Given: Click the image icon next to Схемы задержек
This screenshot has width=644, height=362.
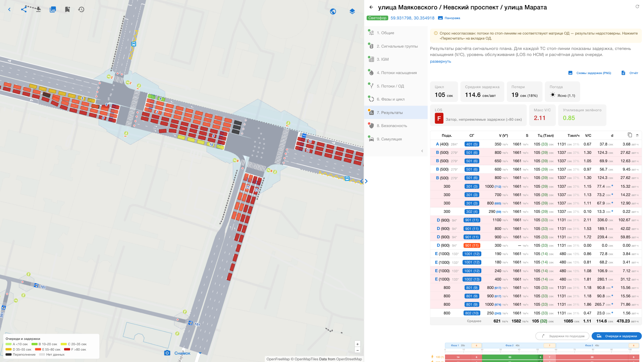Looking at the screenshot, I should [x=570, y=73].
